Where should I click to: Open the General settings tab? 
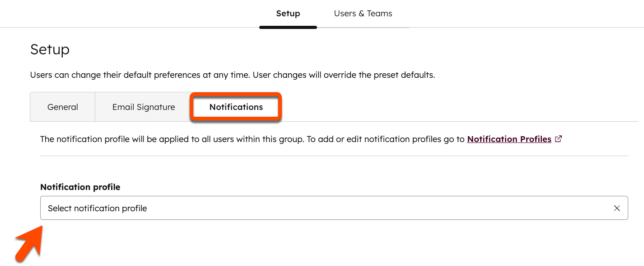62,107
